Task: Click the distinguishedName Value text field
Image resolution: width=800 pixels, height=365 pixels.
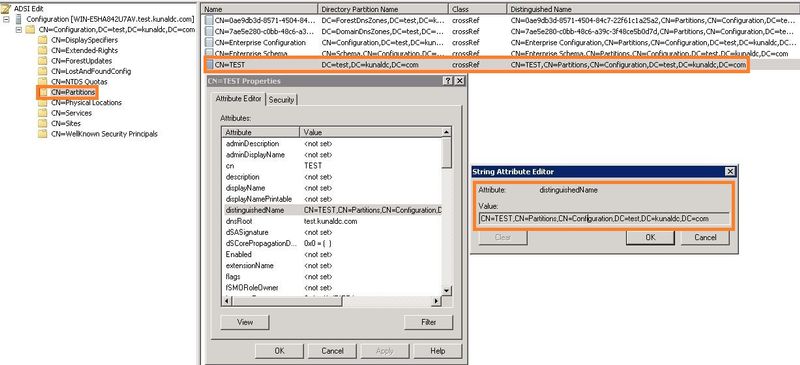Action: pos(604,218)
